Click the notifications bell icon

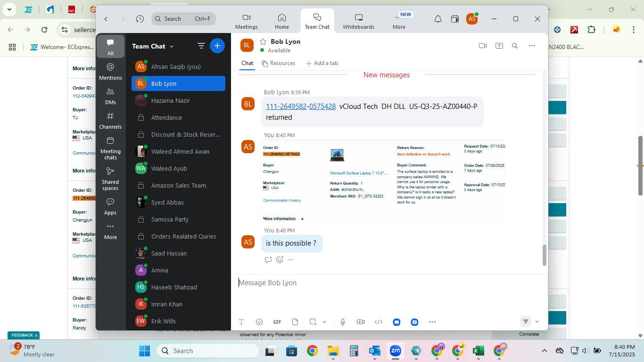[x=438, y=19]
